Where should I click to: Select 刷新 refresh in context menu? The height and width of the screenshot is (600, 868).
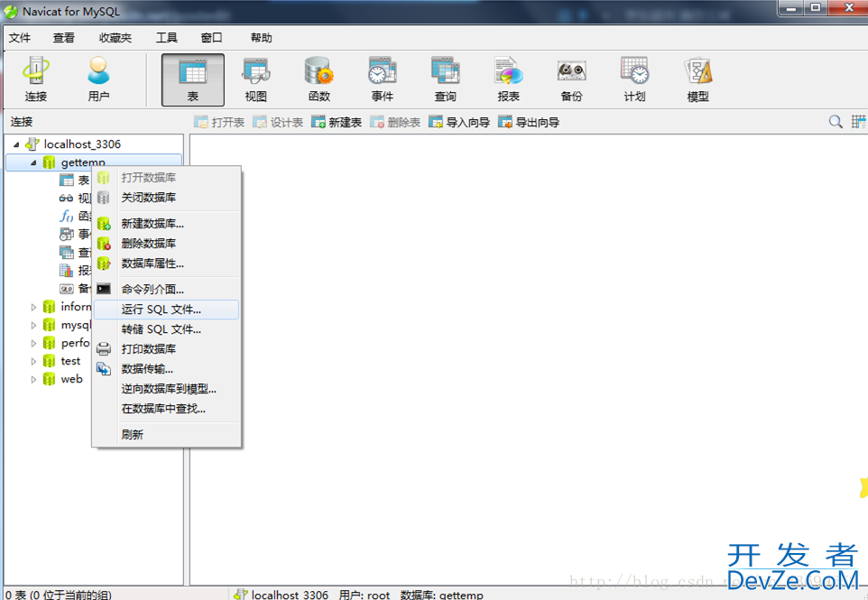[x=166, y=435]
